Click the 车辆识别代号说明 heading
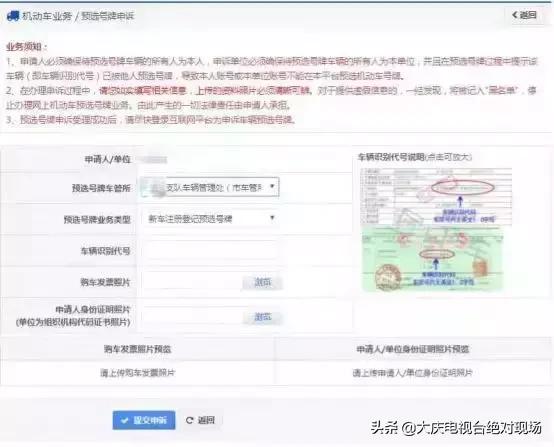554x447 pixels. (391, 157)
